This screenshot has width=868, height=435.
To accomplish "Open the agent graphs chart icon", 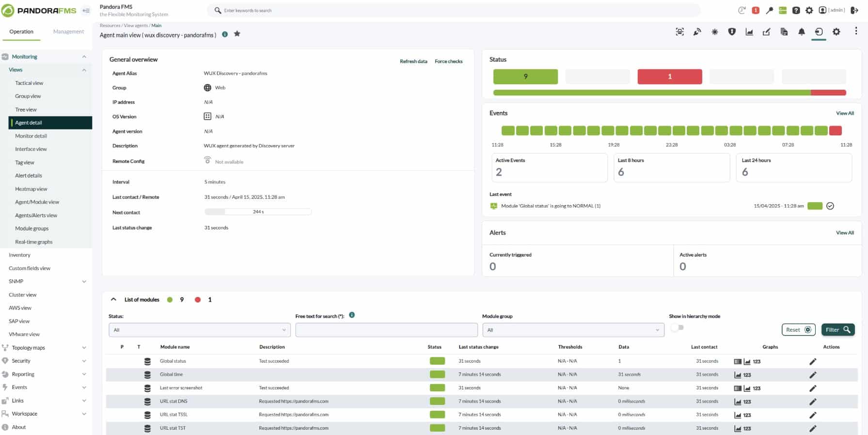I will [x=749, y=32].
